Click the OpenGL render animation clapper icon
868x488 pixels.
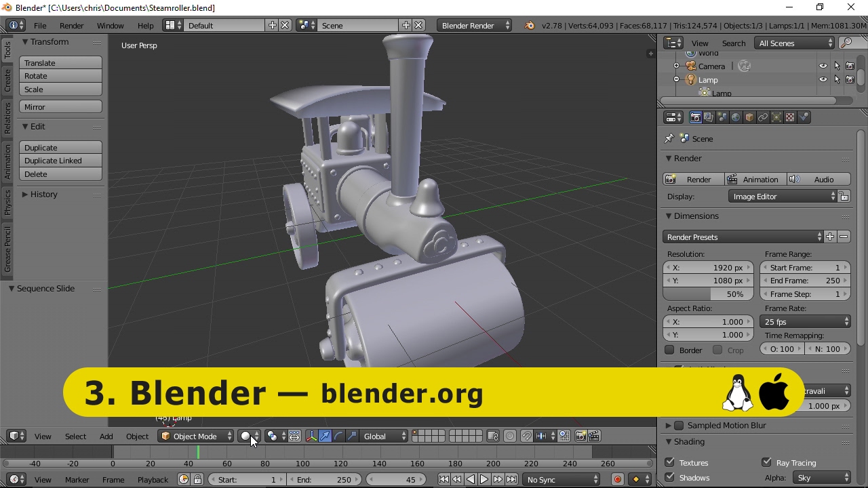[594, 436]
